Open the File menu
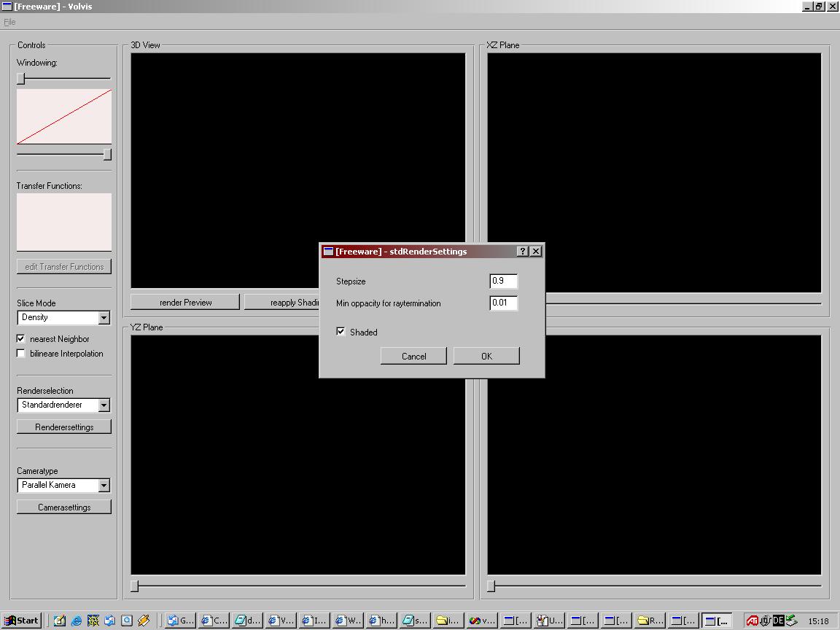Image resolution: width=840 pixels, height=630 pixels. pos(9,22)
